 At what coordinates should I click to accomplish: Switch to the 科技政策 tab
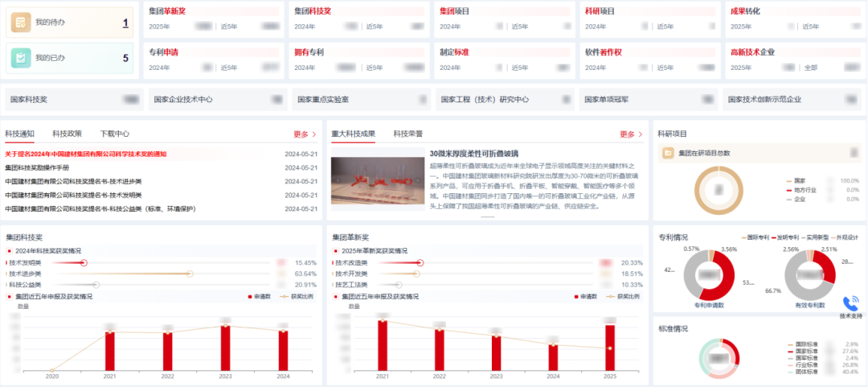tap(68, 134)
